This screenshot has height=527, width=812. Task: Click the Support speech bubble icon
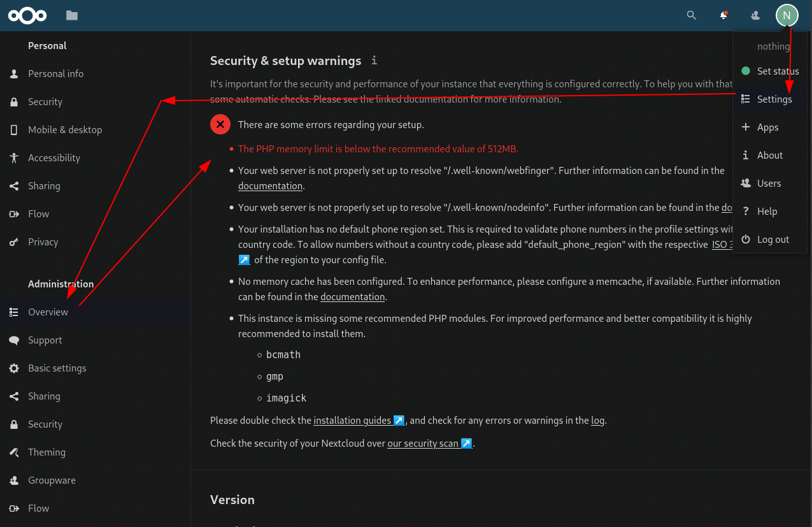click(x=14, y=340)
